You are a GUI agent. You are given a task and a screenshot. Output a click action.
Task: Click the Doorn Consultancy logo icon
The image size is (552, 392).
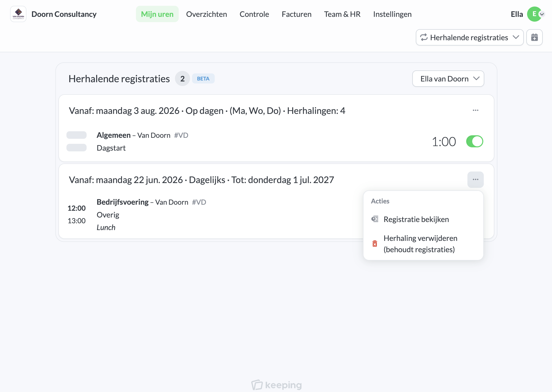point(18,14)
